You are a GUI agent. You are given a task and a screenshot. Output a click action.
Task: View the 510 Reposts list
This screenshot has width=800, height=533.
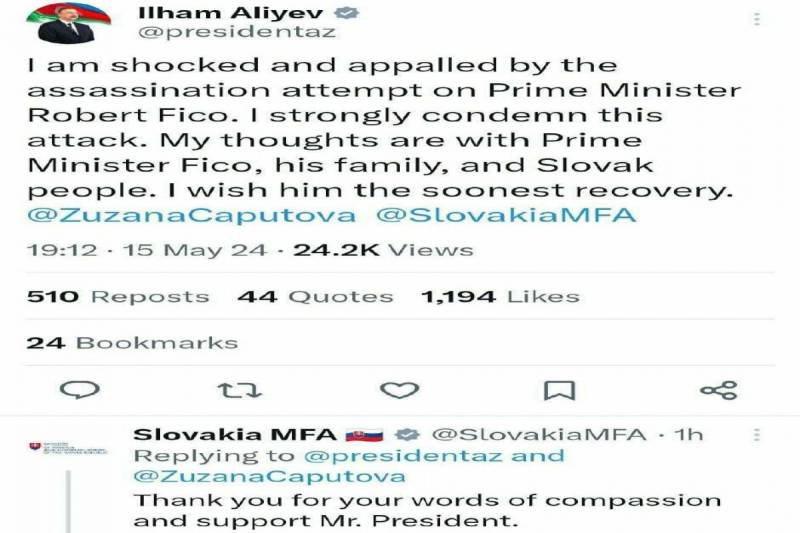click(117, 296)
